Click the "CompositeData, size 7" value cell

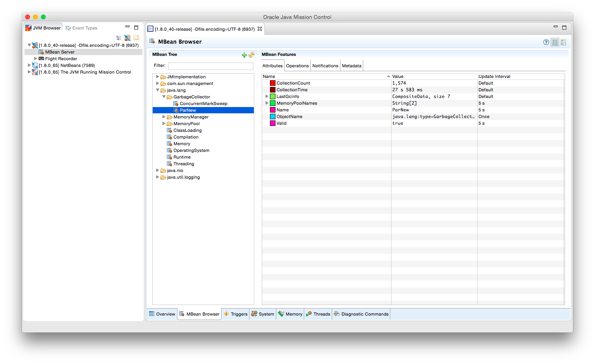434,96
